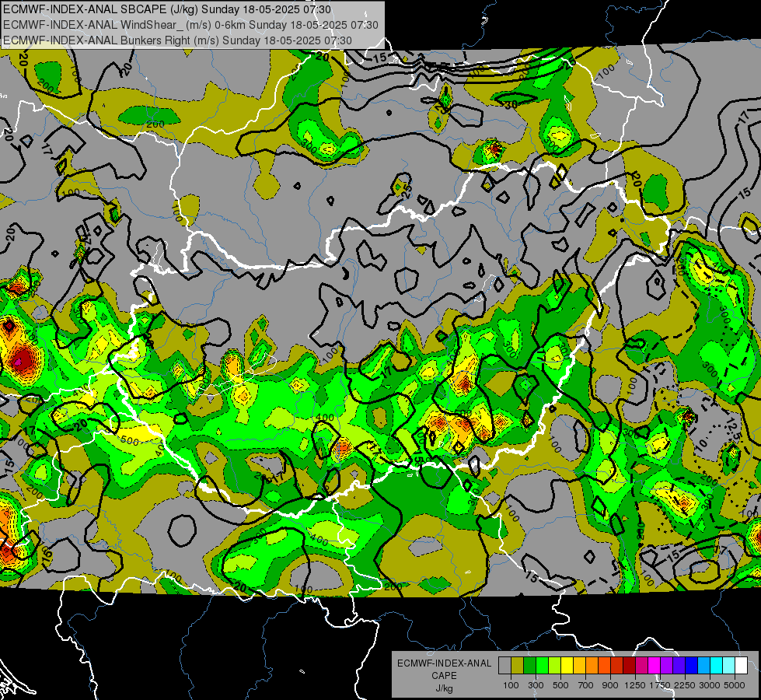Image resolution: width=761 pixels, height=700 pixels.
Task: Click the violet 2250 legend swatch
Action: [679, 665]
